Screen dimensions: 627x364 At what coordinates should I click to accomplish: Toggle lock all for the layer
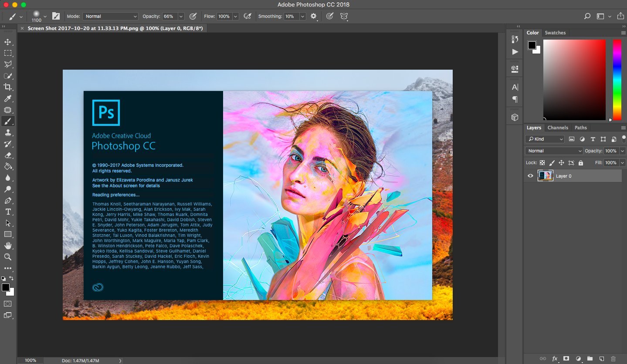point(580,163)
